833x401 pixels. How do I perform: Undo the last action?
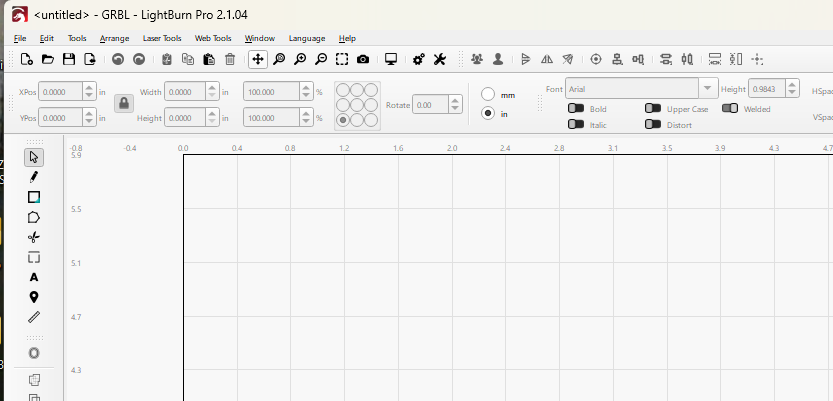click(118, 59)
